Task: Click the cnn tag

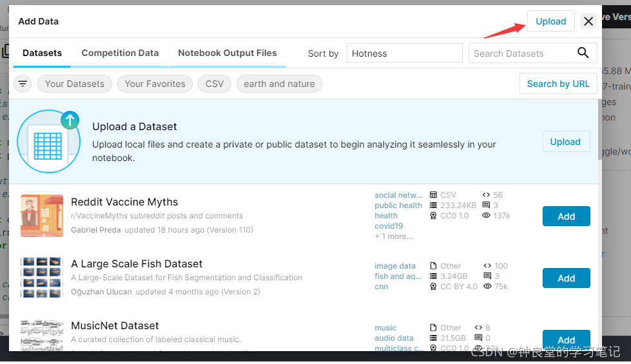Action: pyautogui.click(x=381, y=287)
